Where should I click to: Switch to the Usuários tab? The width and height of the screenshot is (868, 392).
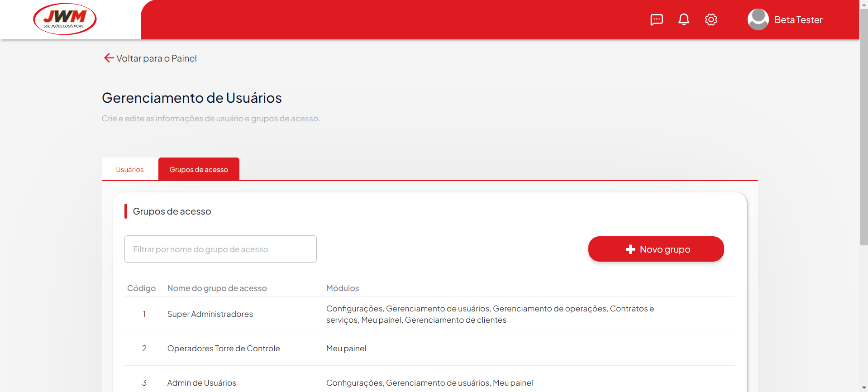(x=130, y=169)
